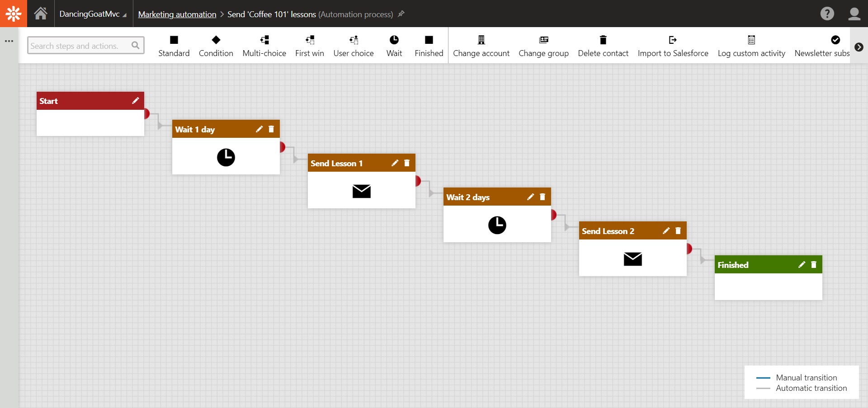The width and height of the screenshot is (868, 408).
Task: Expand the three-dots options panel
Action: tap(9, 41)
